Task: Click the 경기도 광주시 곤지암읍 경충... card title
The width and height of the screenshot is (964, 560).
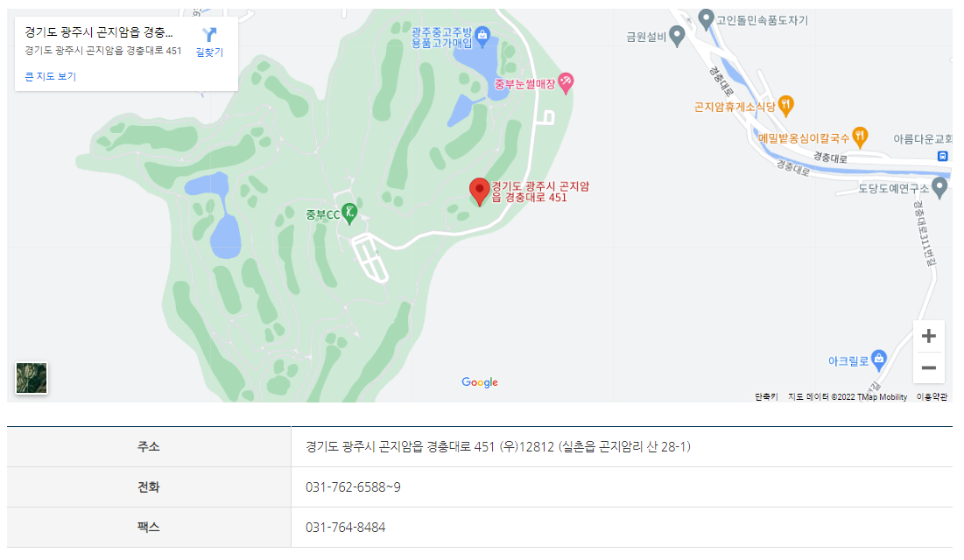Action: [99, 32]
